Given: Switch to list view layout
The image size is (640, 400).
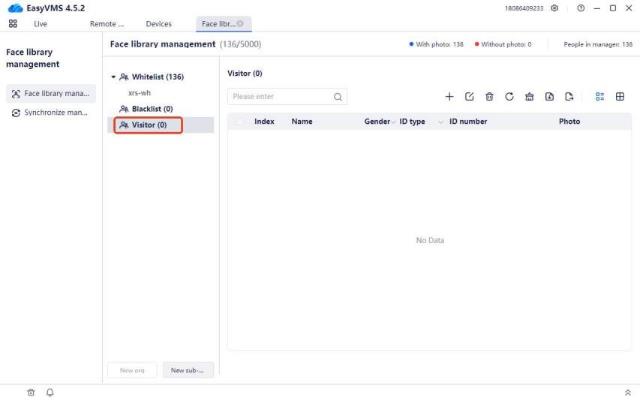Looking at the screenshot, I should (x=600, y=97).
